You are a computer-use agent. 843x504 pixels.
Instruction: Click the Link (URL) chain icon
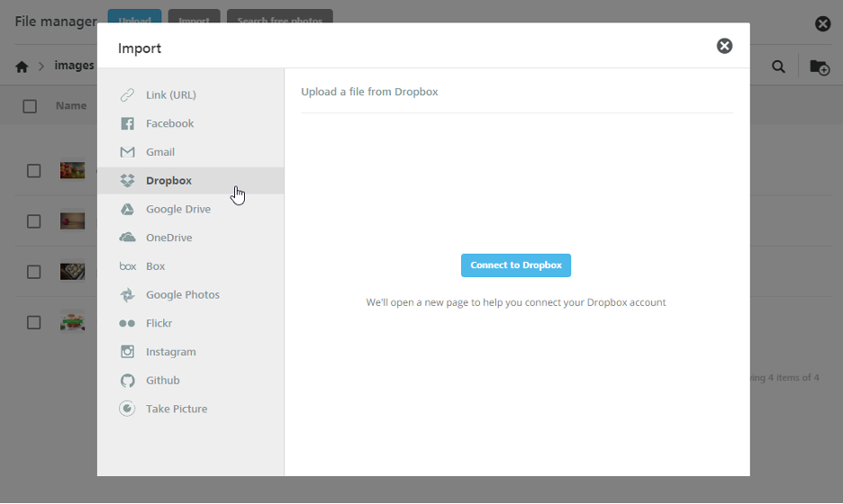pos(127,95)
